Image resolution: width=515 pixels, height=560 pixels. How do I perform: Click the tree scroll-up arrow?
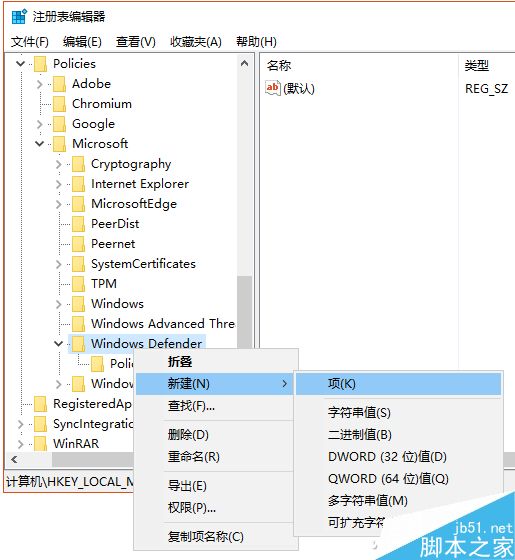click(245, 64)
